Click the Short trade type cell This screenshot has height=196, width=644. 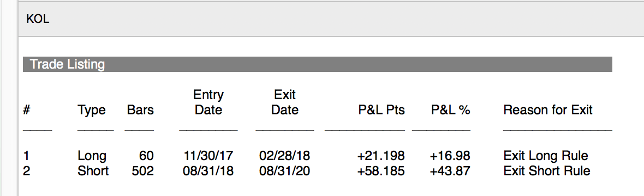pyautogui.click(x=93, y=170)
